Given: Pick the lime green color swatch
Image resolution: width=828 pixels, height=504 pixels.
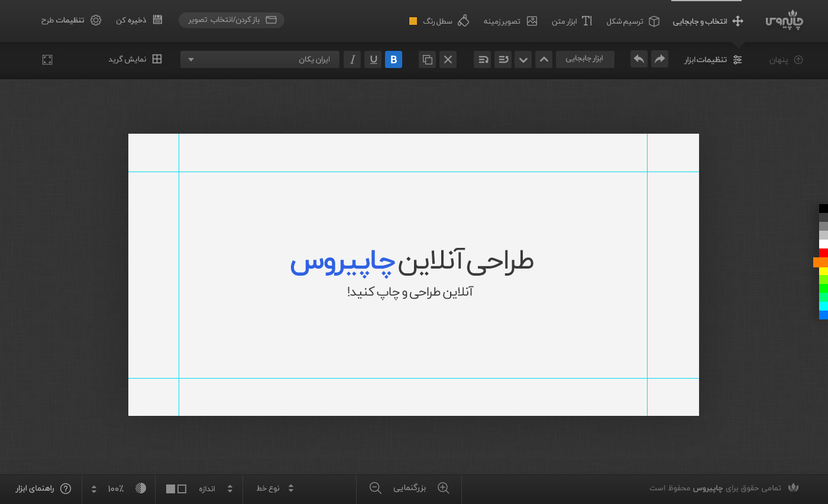Looking at the screenshot, I should pos(823,279).
